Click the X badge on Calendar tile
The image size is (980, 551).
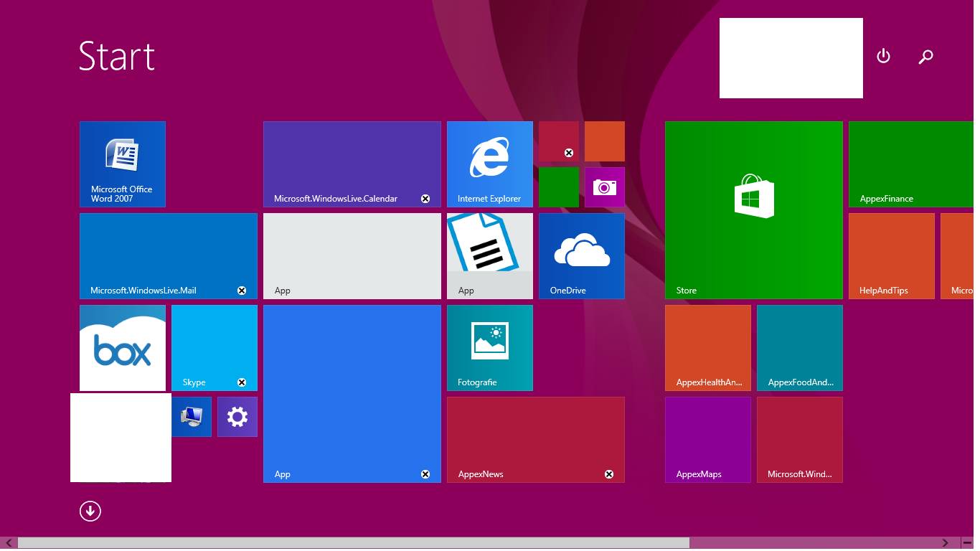pos(425,199)
